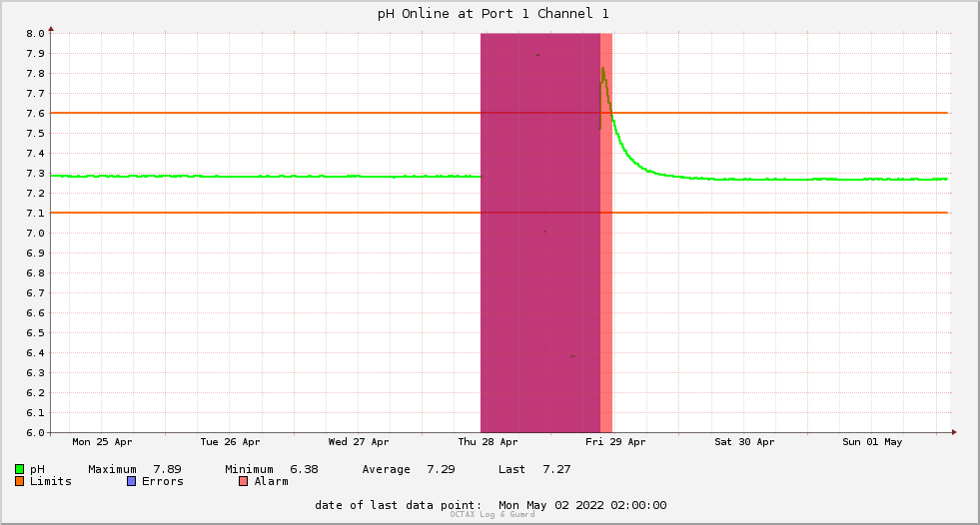Viewport: 980px width, 525px height.
Task: Click the pH spike peak near 7.8
Action: click(x=602, y=69)
